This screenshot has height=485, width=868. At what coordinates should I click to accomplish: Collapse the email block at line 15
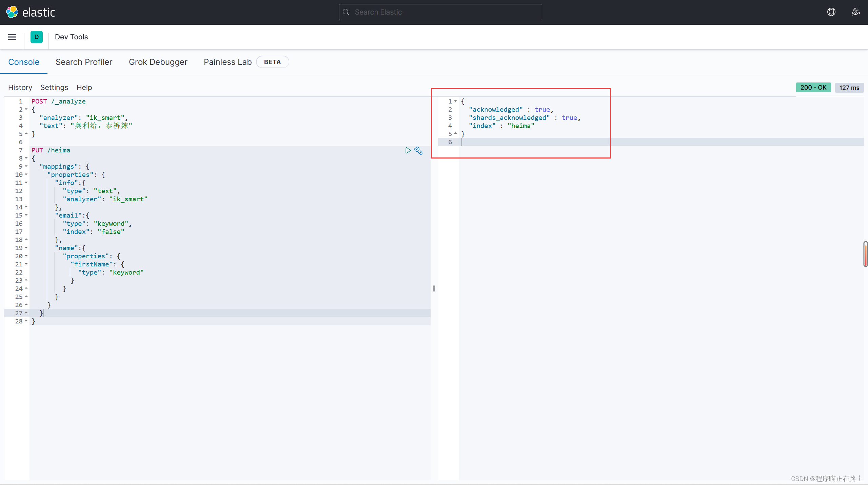[x=26, y=215]
